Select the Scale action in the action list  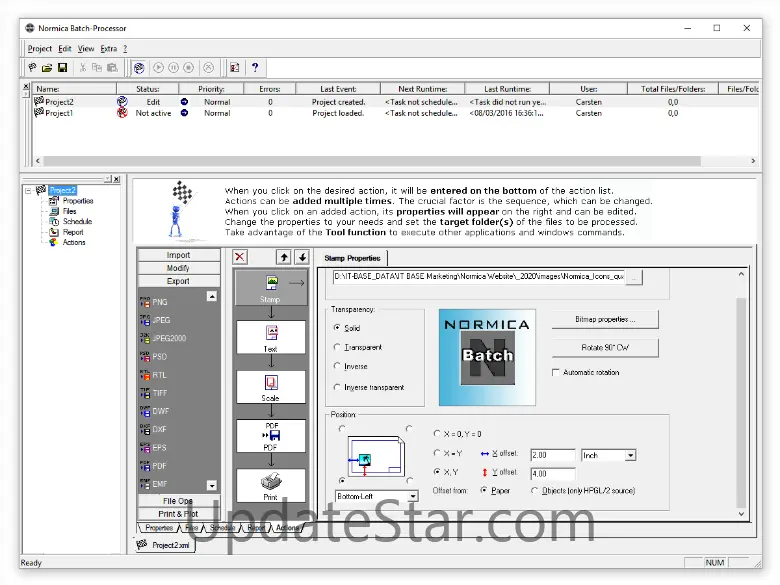coord(271,387)
